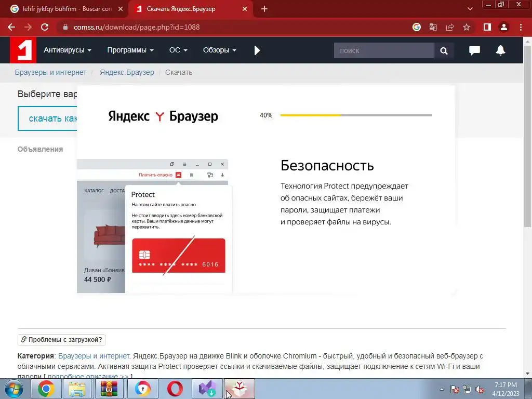The width and height of the screenshot is (532, 399).
Task: Open the ОС dropdown menu
Action: (178, 50)
